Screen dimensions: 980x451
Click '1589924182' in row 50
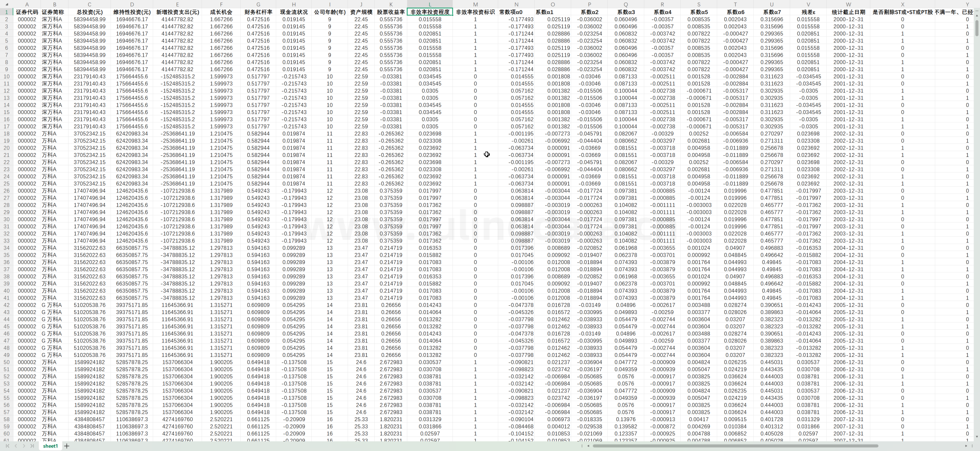click(89, 362)
